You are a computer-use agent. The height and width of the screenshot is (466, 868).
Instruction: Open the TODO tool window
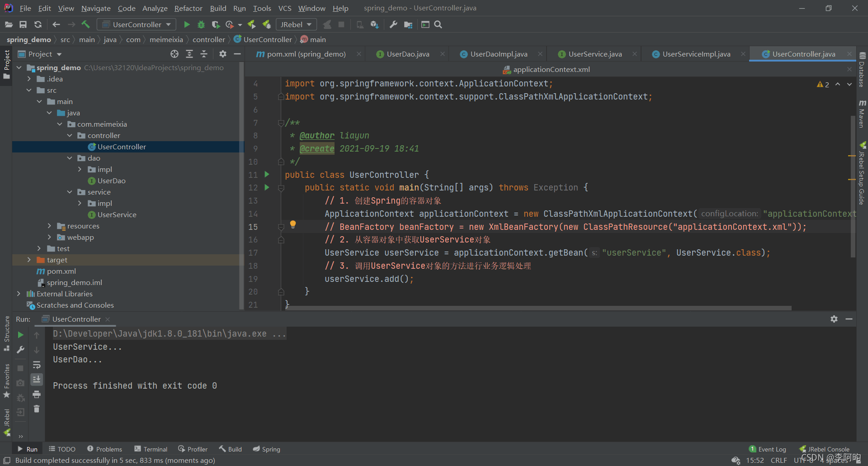click(x=62, y=449)
